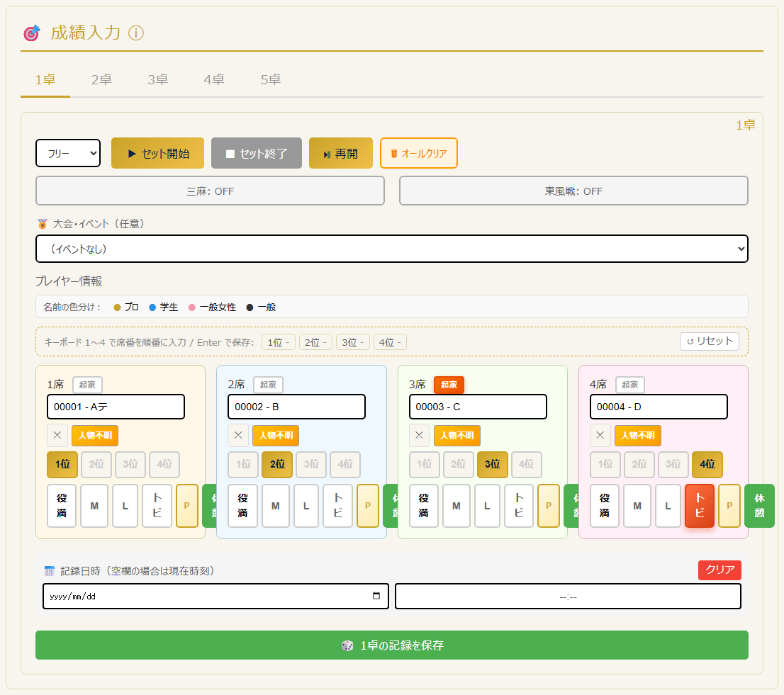Click the セット開始 button

tap(157, 153)
